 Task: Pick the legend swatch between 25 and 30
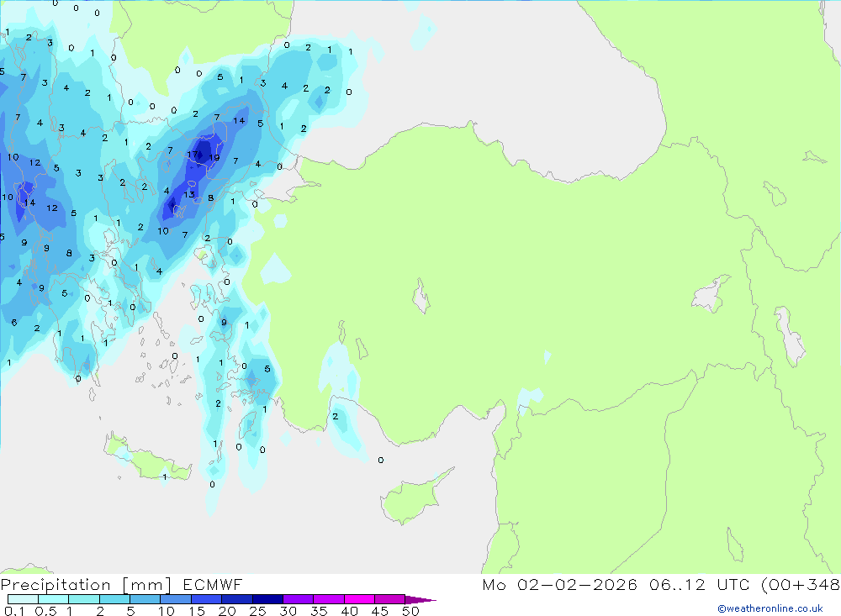point(267,599)
